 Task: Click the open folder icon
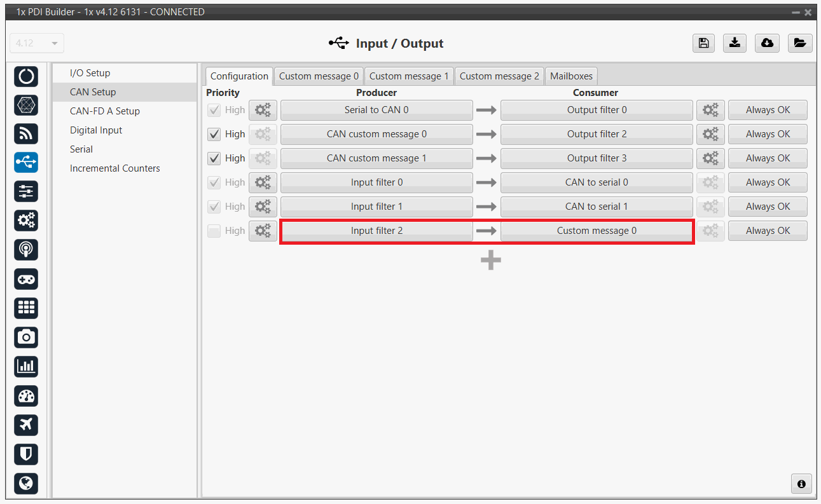tap(800, 43)
